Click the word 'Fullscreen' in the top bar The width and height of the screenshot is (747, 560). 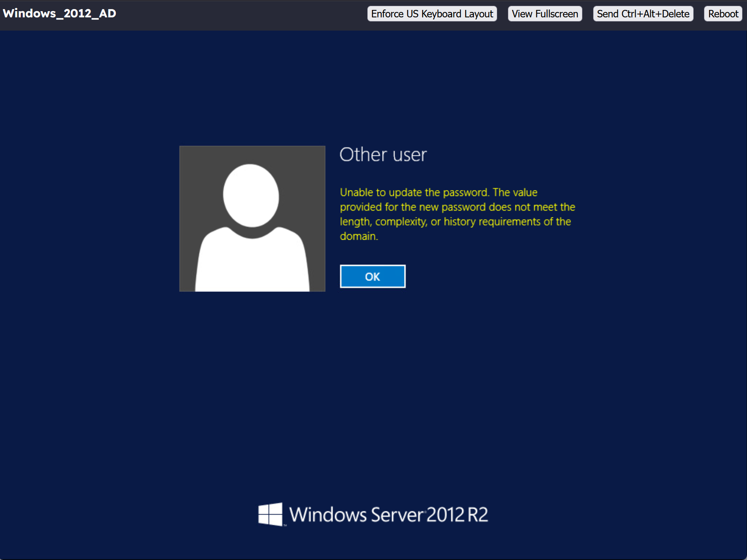tap(556, 14)
